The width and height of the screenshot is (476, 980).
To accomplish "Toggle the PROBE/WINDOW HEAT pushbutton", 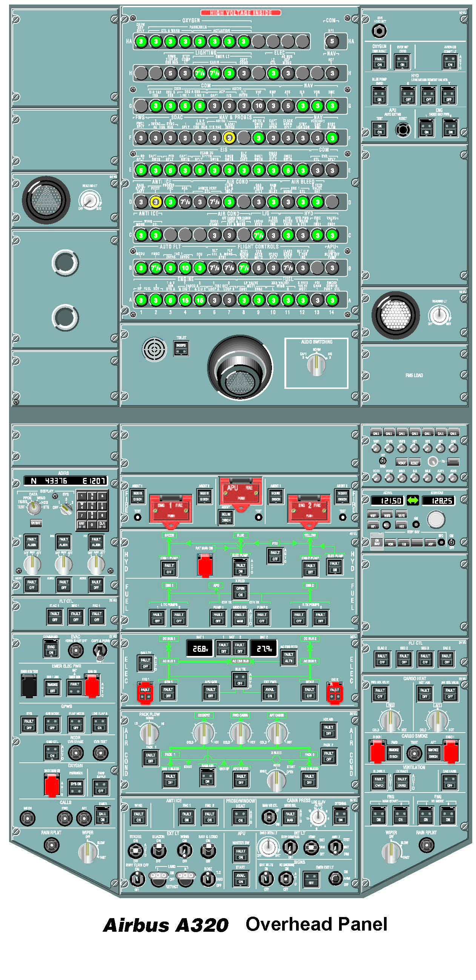I will (241, 817).
